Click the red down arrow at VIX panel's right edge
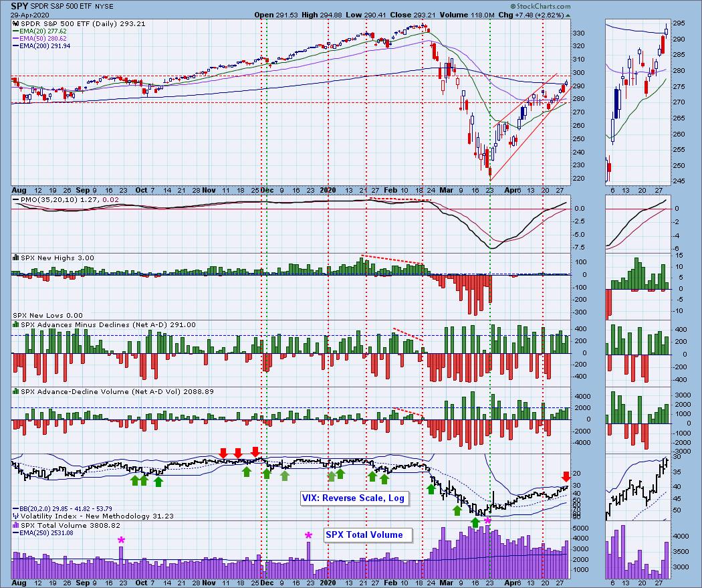The image size is (702, 588). [x=566, y=476]
